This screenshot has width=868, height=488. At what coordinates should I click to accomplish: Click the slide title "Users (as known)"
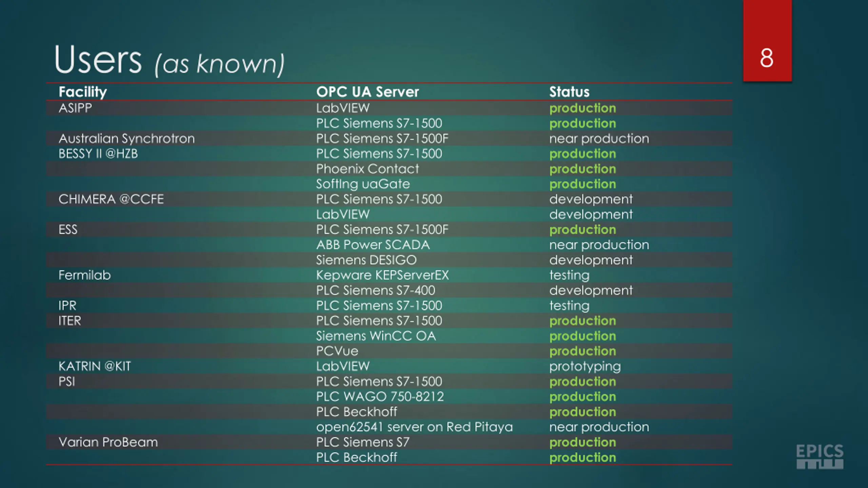[169, 60]
